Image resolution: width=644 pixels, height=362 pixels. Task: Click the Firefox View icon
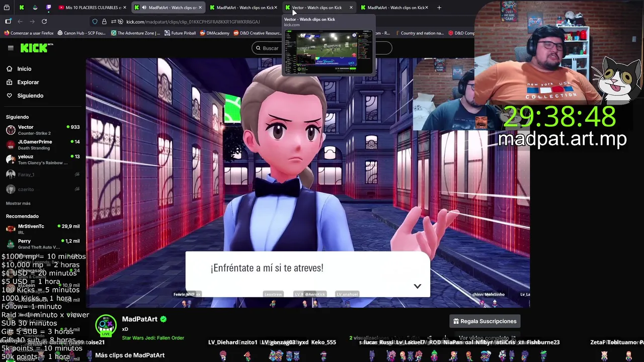tap(7, 8)
